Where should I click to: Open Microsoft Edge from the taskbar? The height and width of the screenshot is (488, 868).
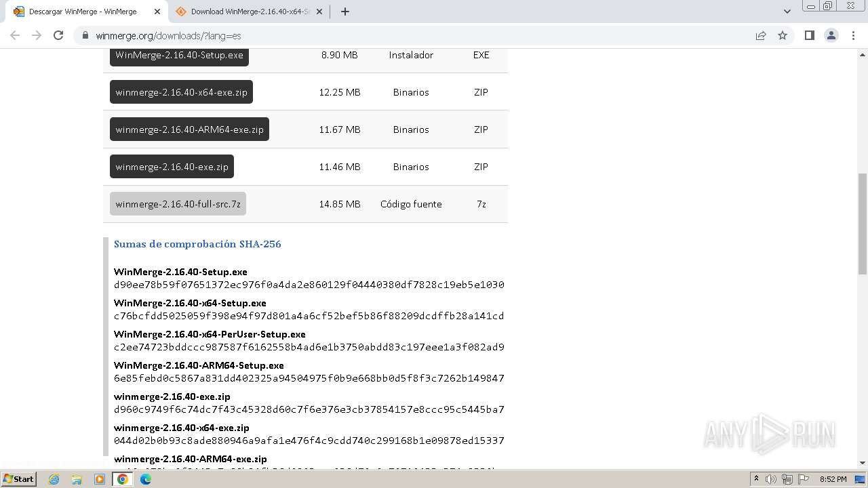[x=146, y=479]
